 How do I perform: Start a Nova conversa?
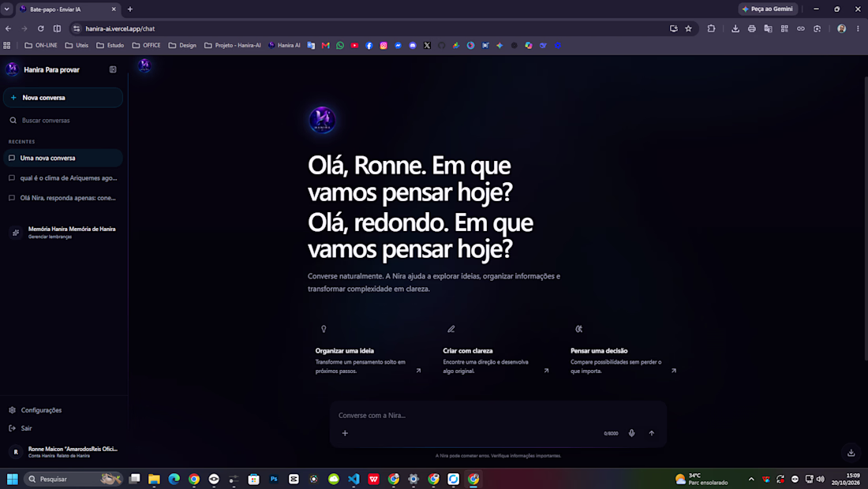pyautogui.click(x=63, y=98)
